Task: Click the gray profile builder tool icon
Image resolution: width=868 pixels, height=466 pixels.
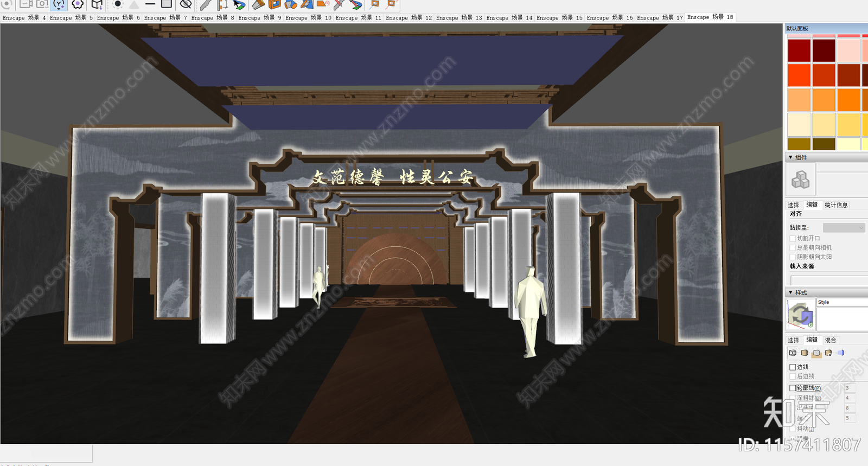Action: [206, 5]
